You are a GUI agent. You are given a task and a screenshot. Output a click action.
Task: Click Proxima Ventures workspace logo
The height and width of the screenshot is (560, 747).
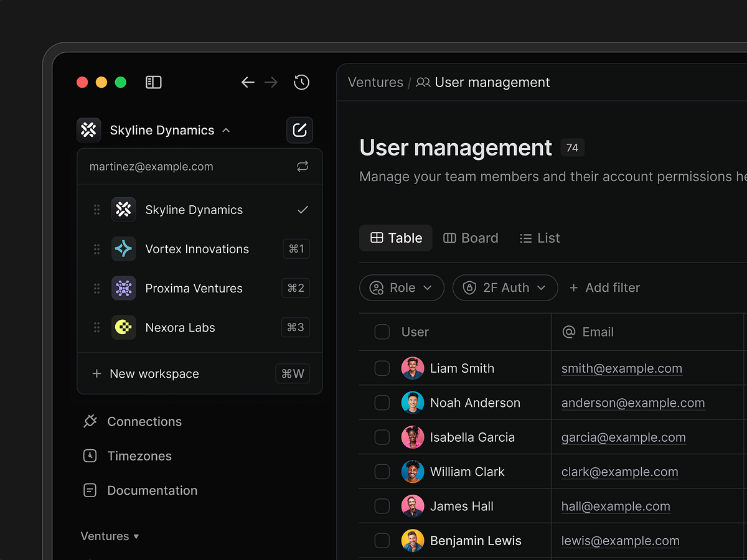(123, 288)
